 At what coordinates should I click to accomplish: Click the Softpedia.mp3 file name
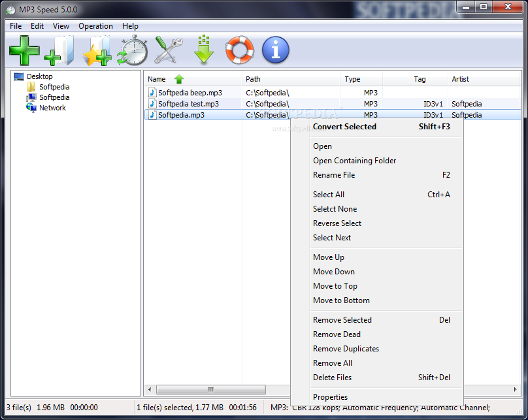coord(181,115)
